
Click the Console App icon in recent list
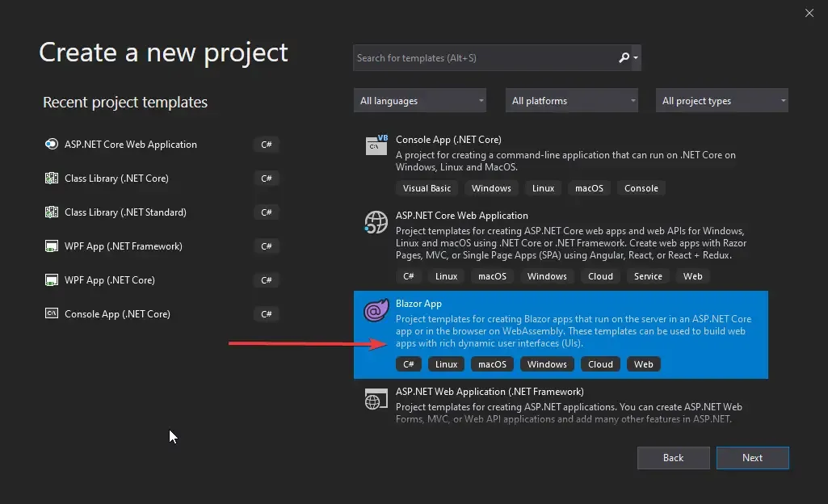coord(51,313)
